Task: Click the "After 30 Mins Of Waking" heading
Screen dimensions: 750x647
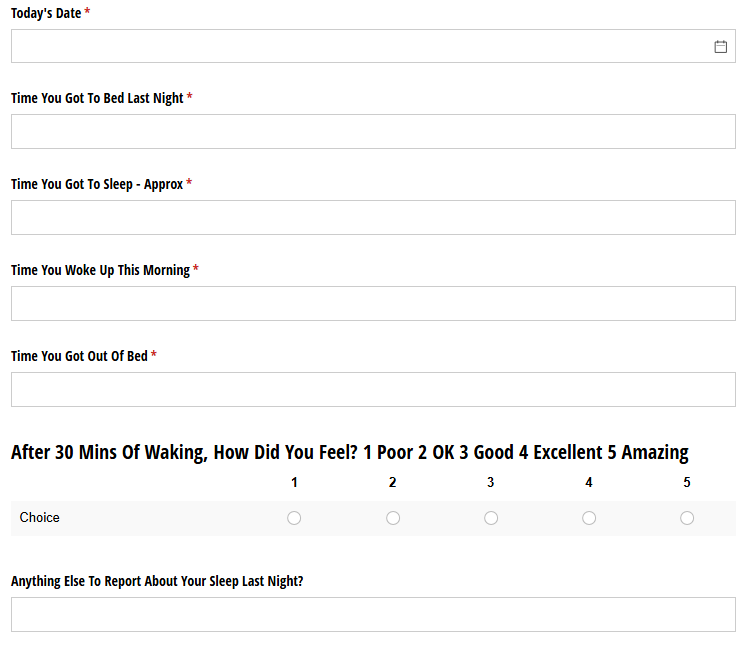Action: coord(349,452)
